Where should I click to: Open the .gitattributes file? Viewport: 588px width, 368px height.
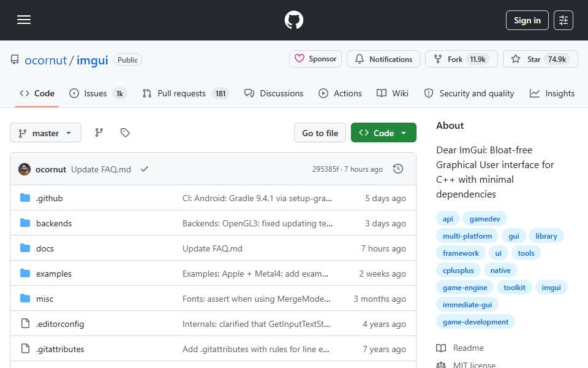click(60, 349)
